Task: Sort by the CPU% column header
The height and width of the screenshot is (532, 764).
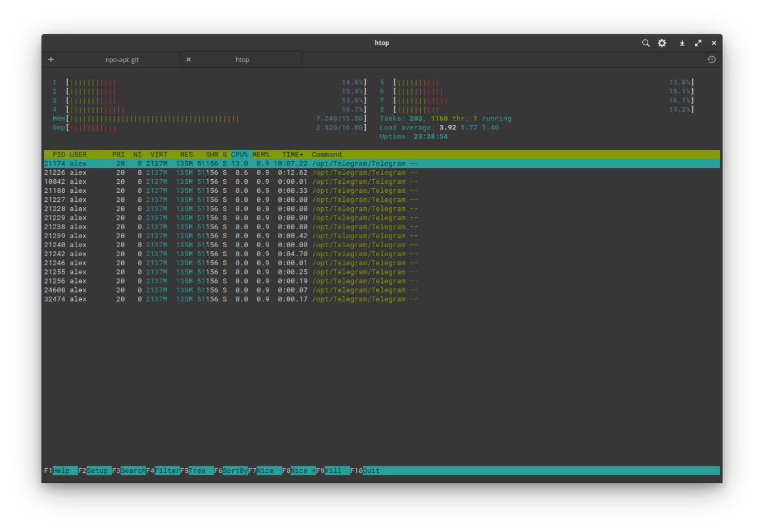Action: tap(239, 155)
